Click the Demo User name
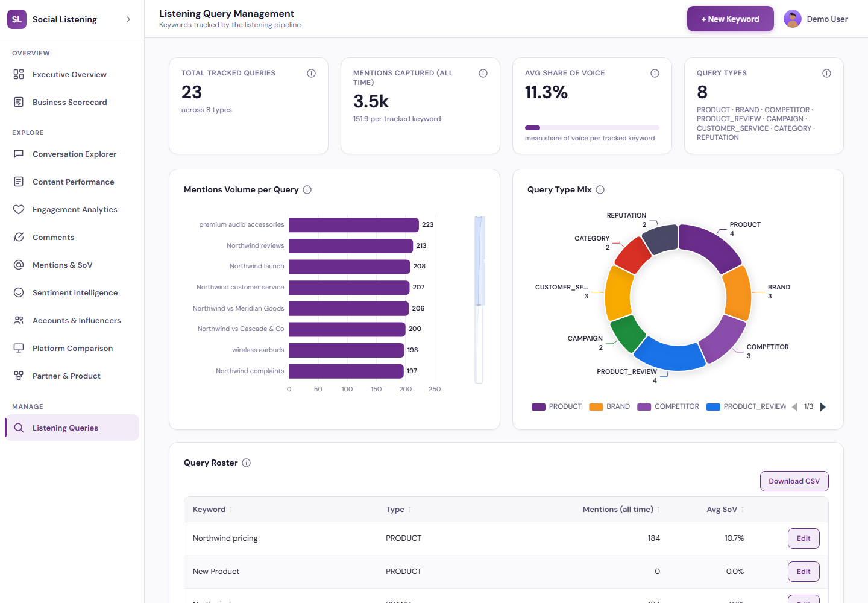The image size is (868, 603). (827, 19)
